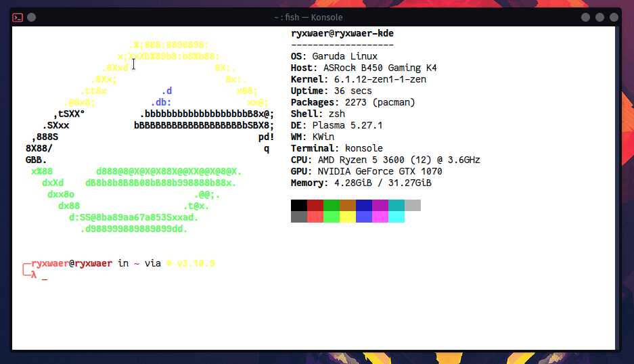Click the 'Terminal: konsole' line
The image size is (634, 364).
pos(336,148)
